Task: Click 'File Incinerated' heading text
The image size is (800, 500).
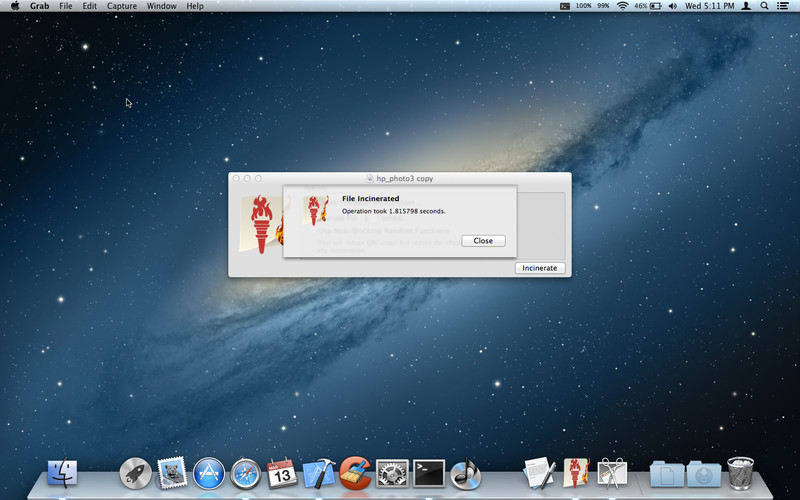Action: click(370, 199)
